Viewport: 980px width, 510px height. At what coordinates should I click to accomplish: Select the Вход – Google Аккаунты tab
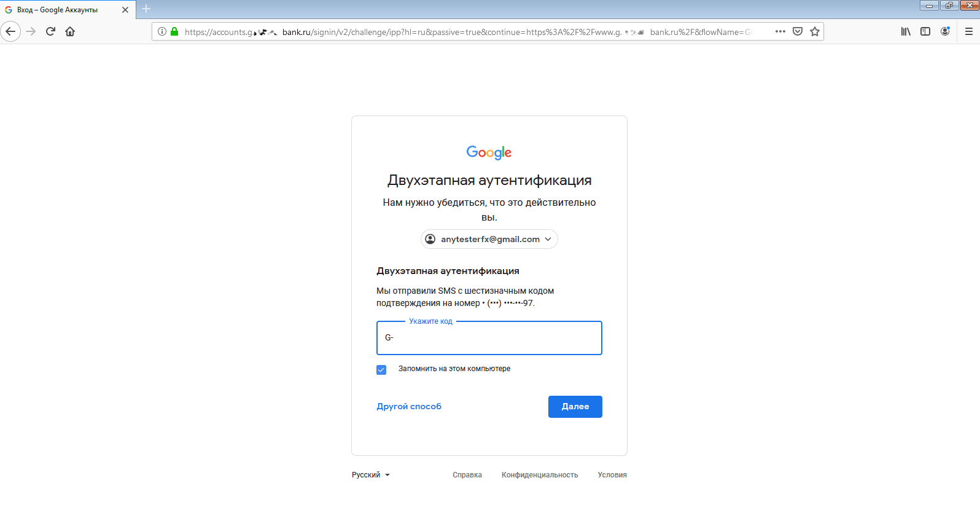click(x=68, y=10)
